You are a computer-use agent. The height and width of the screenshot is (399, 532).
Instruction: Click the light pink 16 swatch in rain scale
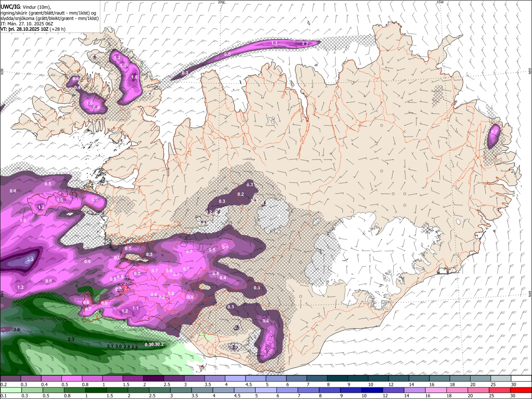click(x=436, y=390)
